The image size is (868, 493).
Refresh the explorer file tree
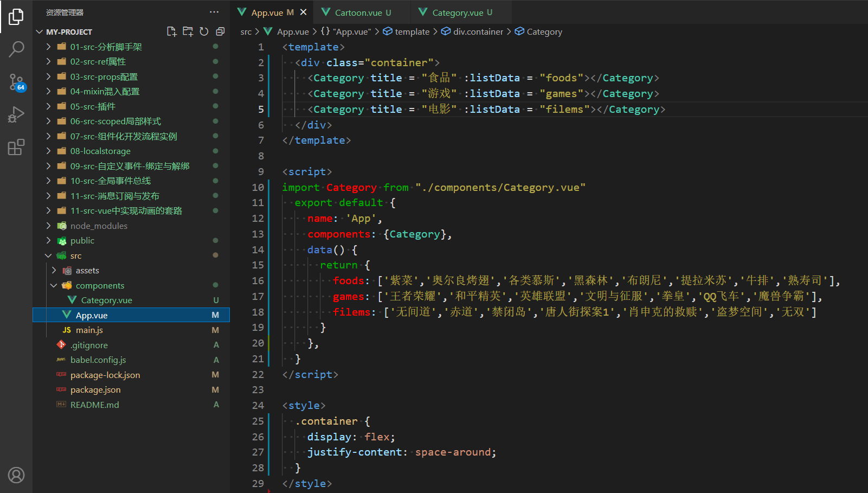point(204,31)
